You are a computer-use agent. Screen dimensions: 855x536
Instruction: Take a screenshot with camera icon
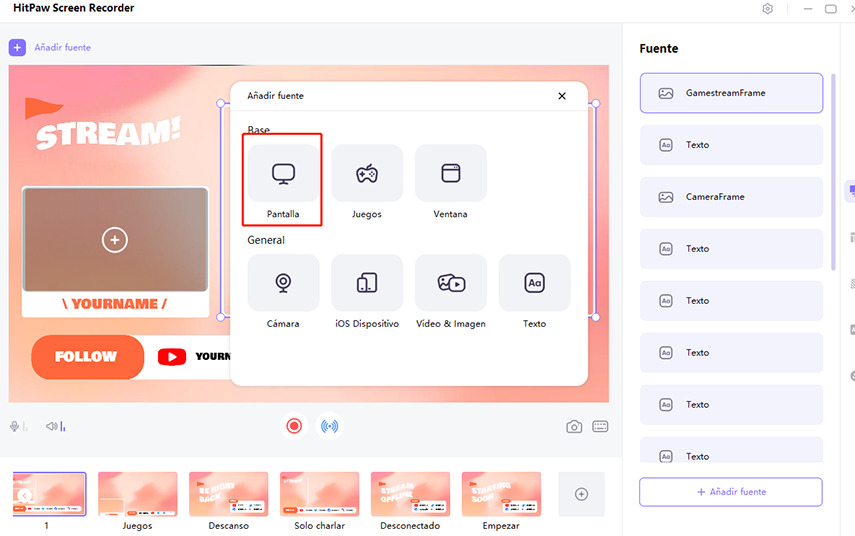tap(574, 426)
